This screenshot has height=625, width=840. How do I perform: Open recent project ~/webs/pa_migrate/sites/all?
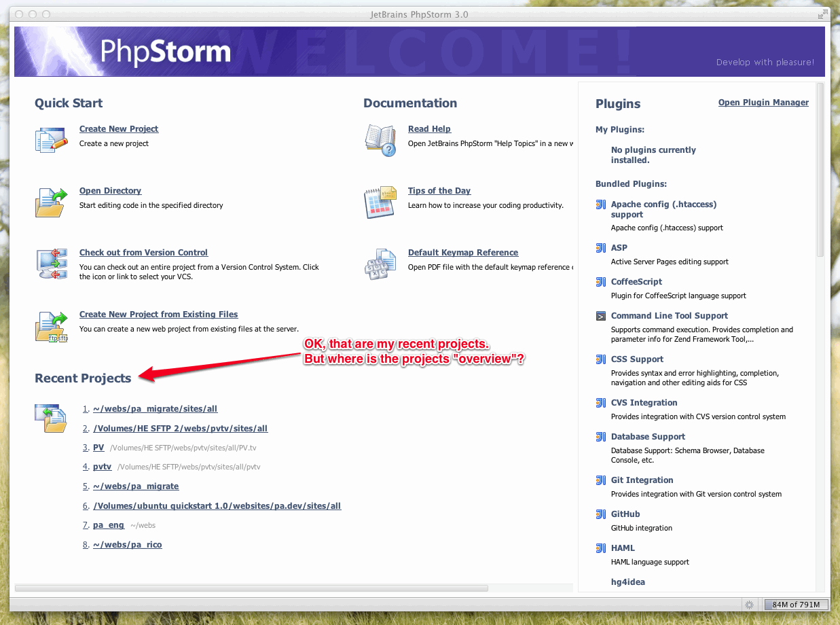(155, 409)
